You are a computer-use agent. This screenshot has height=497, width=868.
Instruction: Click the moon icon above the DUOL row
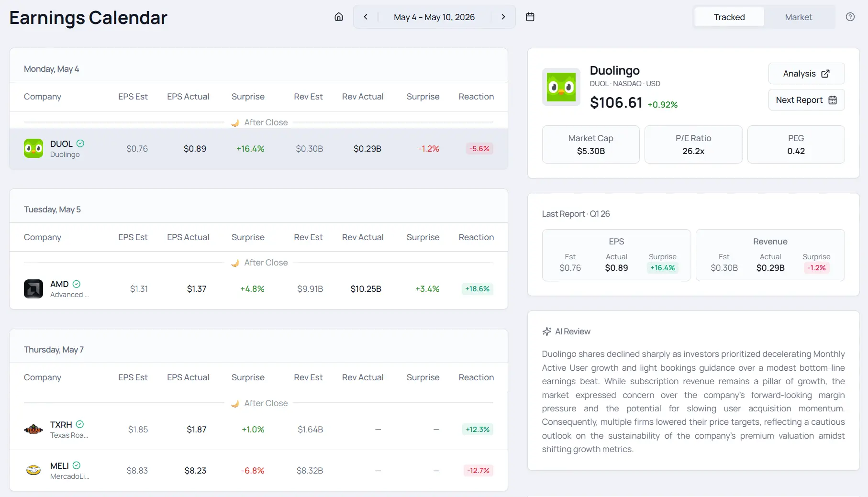click(x=235, y=123)
